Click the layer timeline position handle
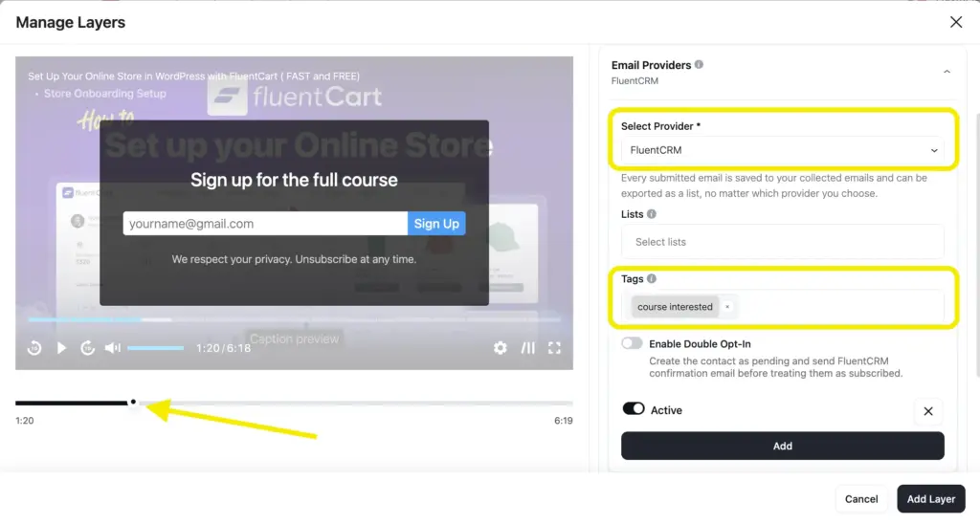 point(133,403)
